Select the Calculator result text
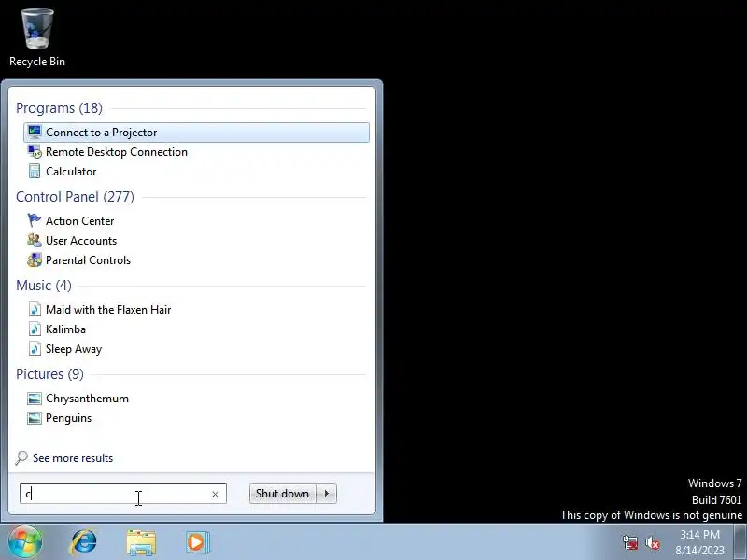Screen dimensions: 747x560 [x=71, y=172]
